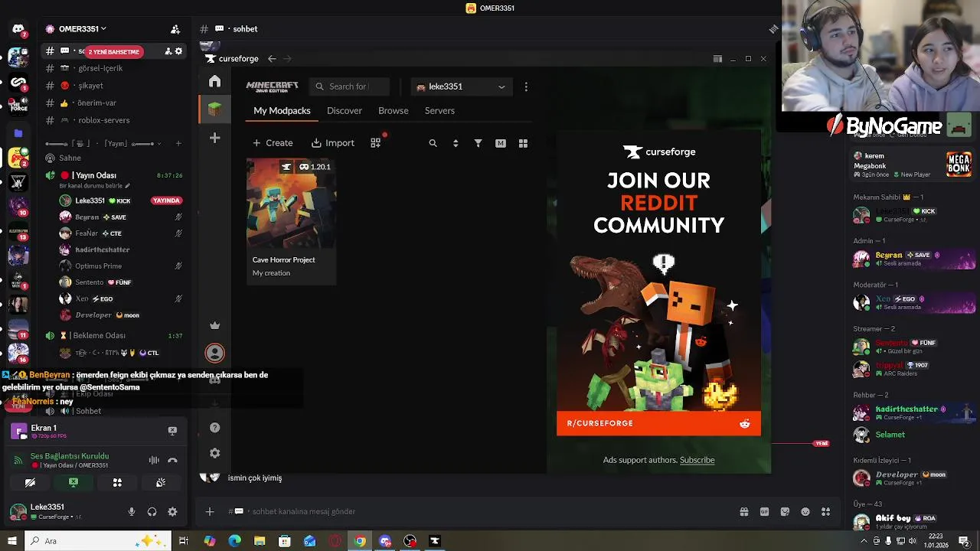This screenshot has height=551, width=980.
Task: Switch to the Servers tab
Action: point(439,111)
